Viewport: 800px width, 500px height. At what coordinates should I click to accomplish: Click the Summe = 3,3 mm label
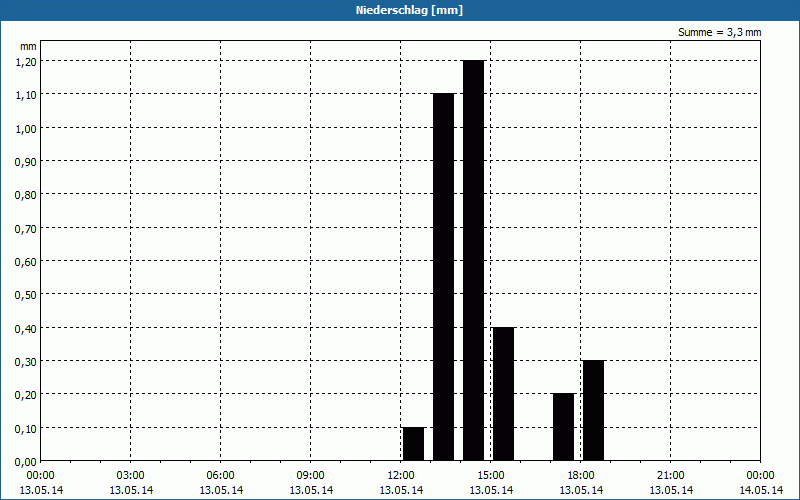pos(720,32)
